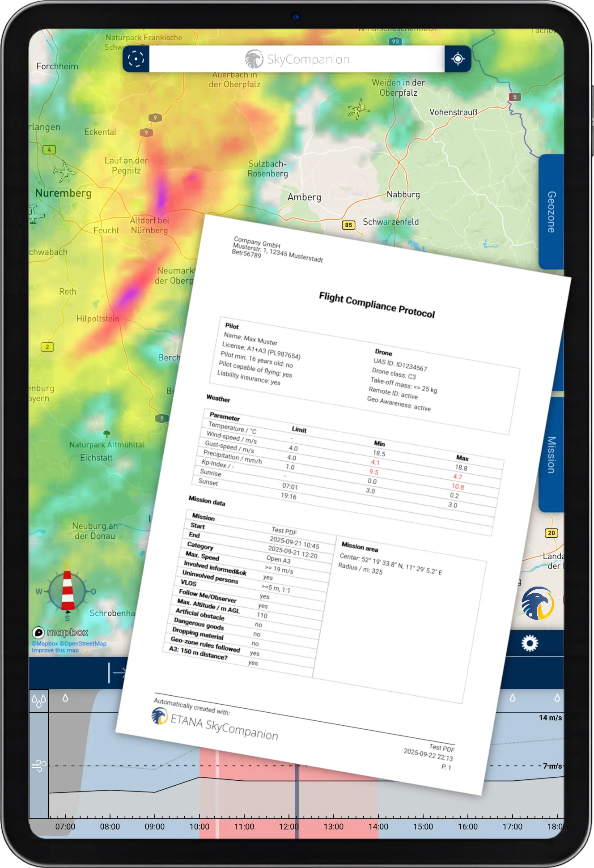
Task: Open the ©Mapbox attribution link
Action: tap(45, 643)
